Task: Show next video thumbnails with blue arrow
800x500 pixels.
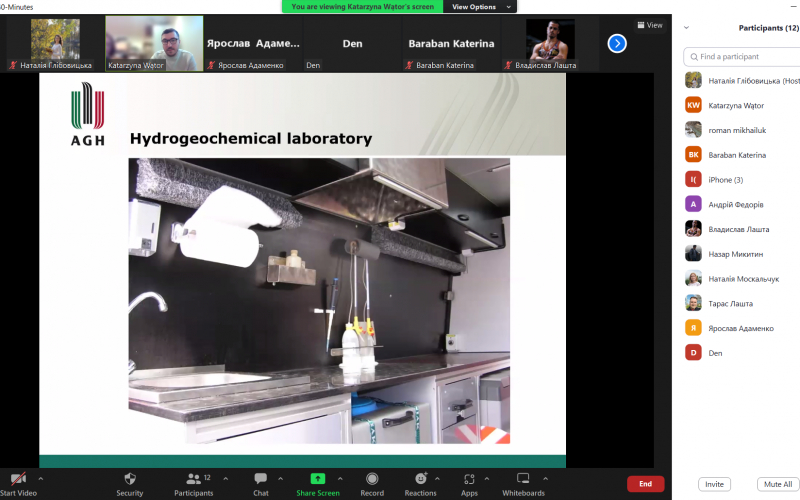Action: [x=617, y=43]
